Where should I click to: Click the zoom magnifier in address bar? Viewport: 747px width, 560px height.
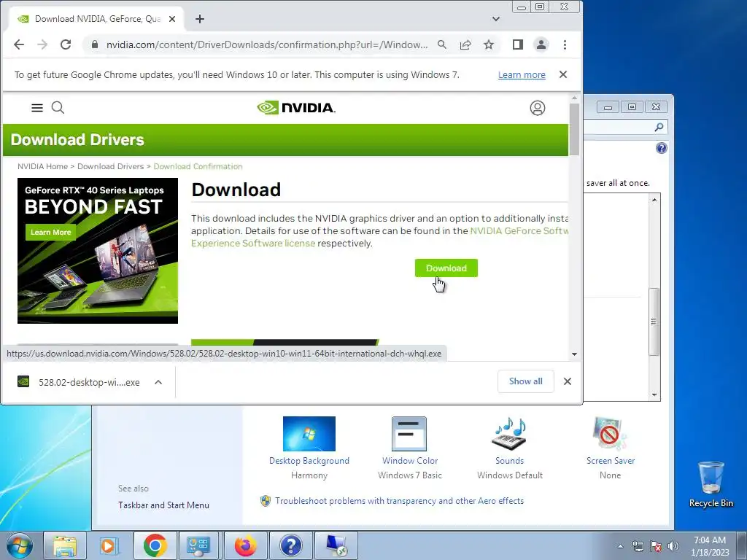click(442, 44)
